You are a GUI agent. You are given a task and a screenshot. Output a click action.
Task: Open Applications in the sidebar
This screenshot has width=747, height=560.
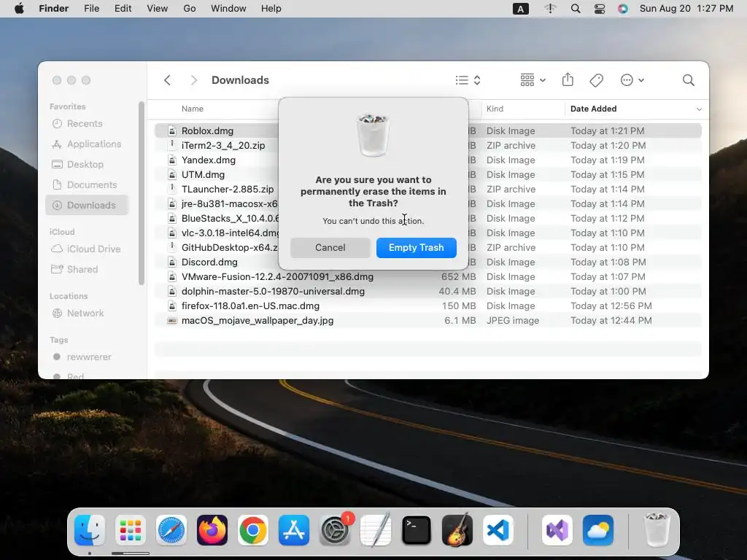(x=86, y=144)
